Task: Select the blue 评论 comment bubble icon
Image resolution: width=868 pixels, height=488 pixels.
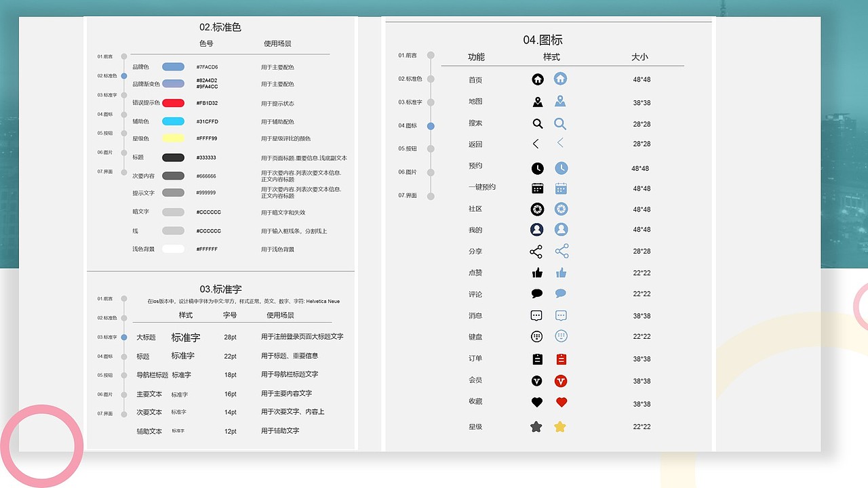Action: (561, 293)
